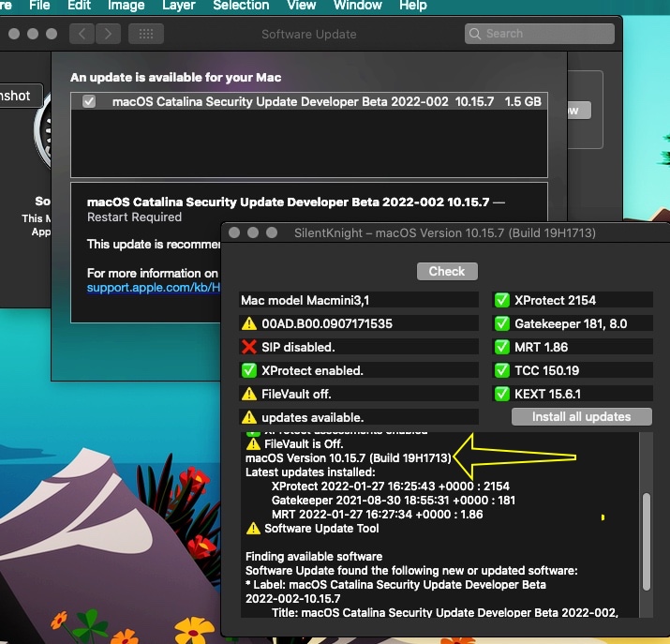The width and height of the screenshot is (670, 644).
Task: Open the Selection menu
Action: 241,5
